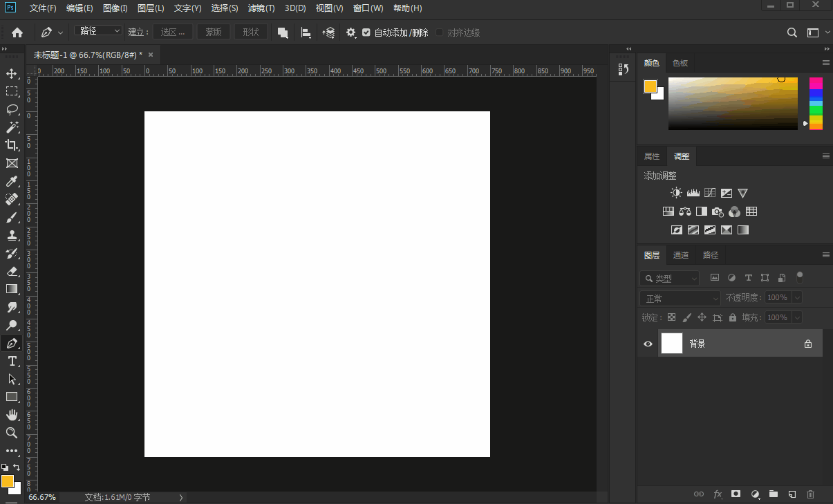Click the orange foreground color swatch in toolbar

click(7, 480)
